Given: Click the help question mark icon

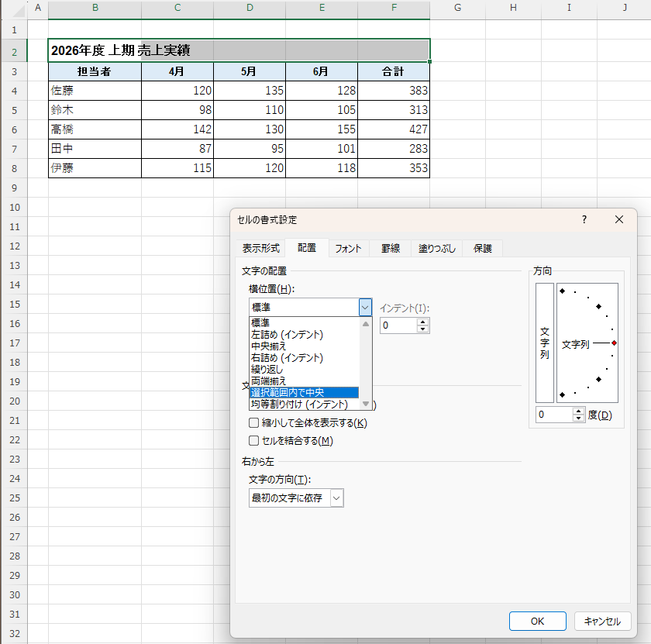Looking at the screenshot, I should point(584,219).
